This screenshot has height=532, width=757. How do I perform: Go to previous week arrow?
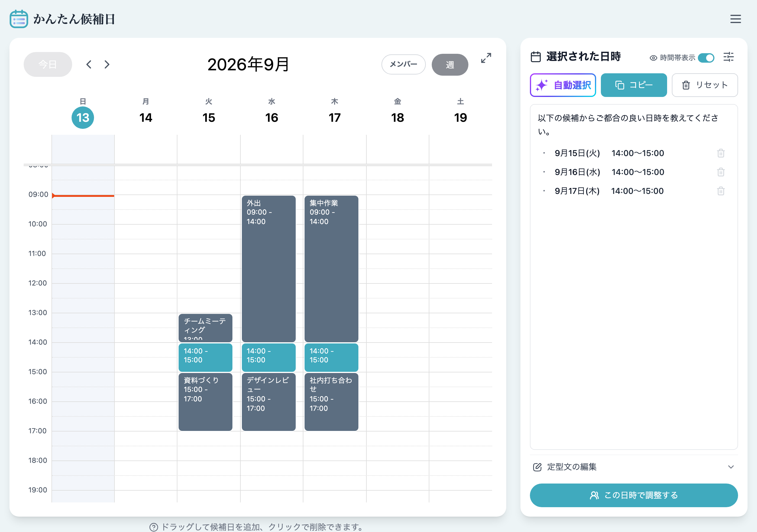[x=89, y=64]
